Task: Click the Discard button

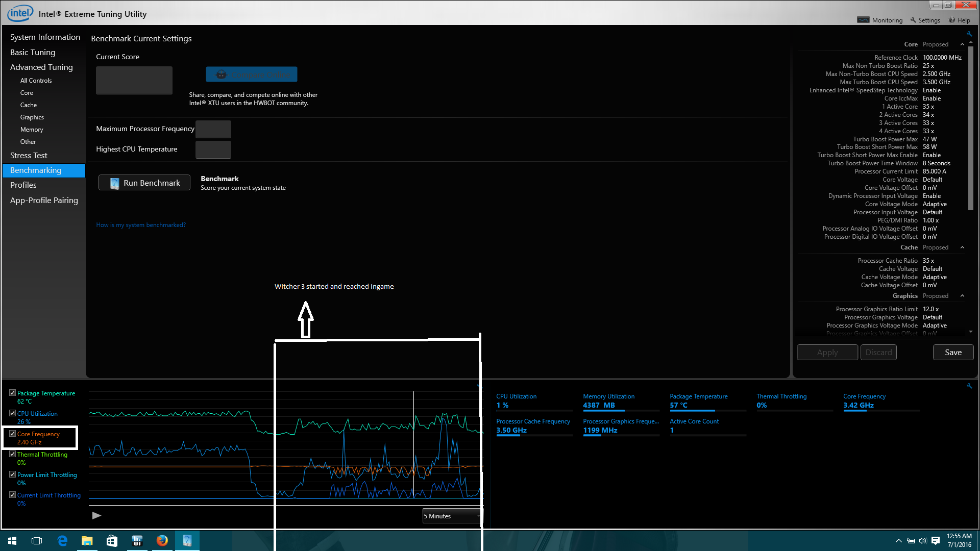Action: (x=878, y=353)
